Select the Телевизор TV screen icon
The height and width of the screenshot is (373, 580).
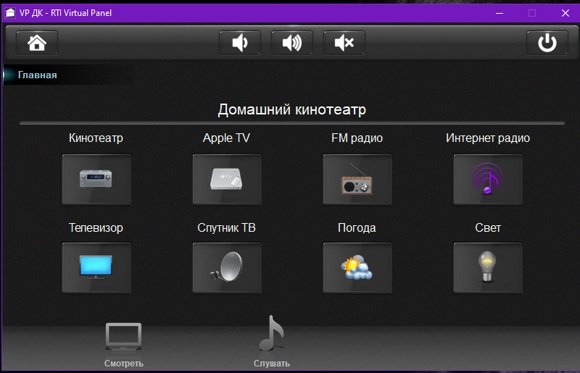(96, 268)
